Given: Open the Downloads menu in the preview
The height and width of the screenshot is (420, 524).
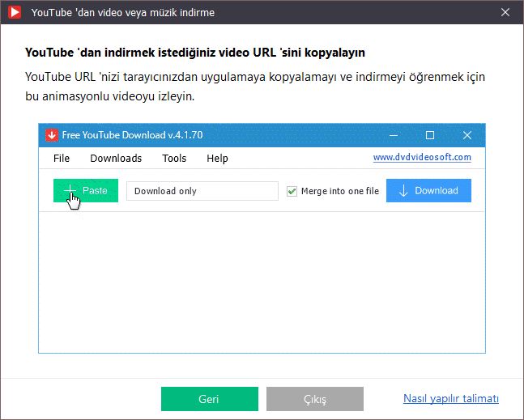Looking at the screenshot, I should 116,158.
